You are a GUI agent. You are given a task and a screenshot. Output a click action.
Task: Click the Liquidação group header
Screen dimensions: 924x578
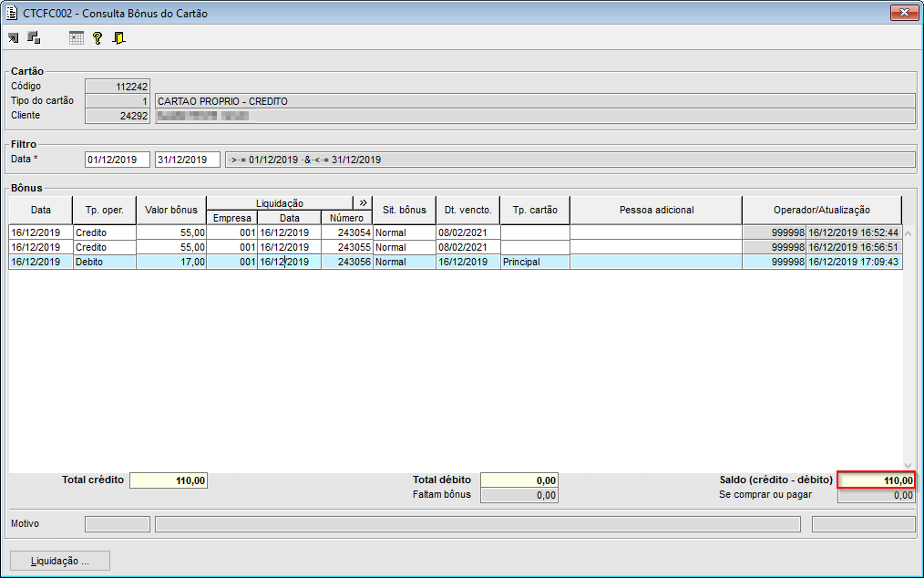tap(280, 203)
